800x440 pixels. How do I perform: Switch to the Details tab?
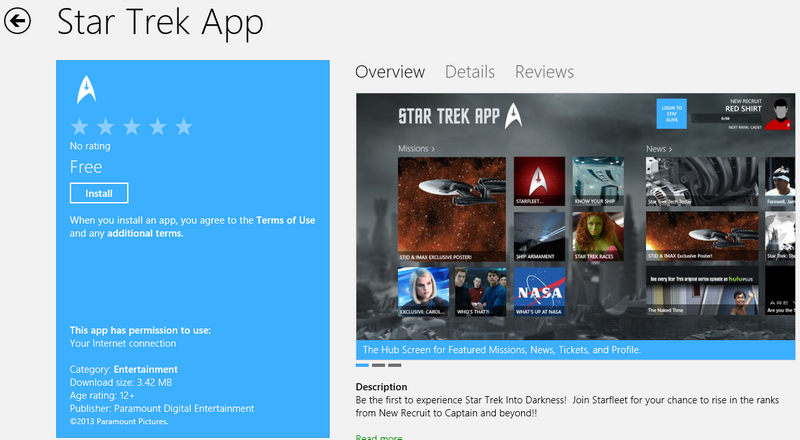pyautogui.click(x=470, y=72)
